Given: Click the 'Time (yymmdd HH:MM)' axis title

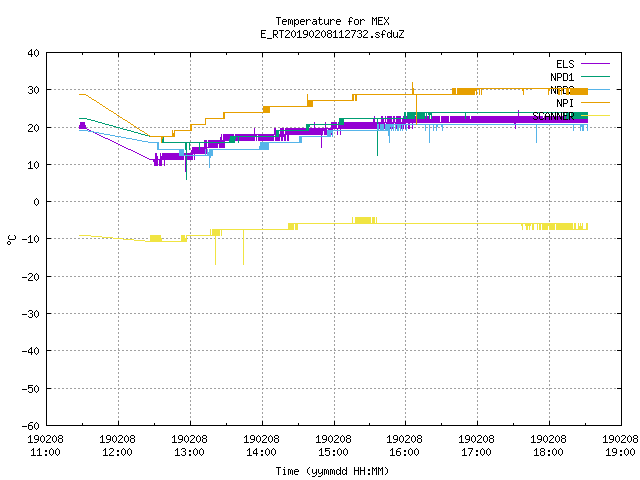Looking at the screenshot, I should [x=332, y=471].
